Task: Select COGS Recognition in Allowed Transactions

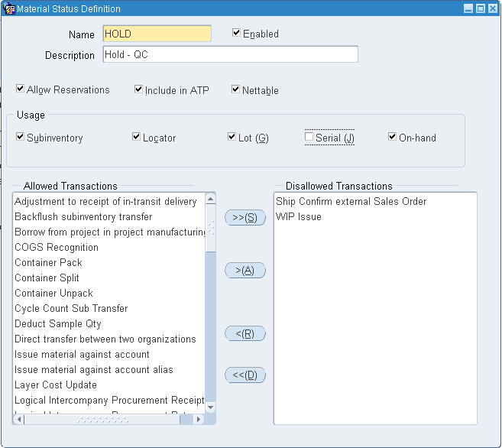Action: 57,247
